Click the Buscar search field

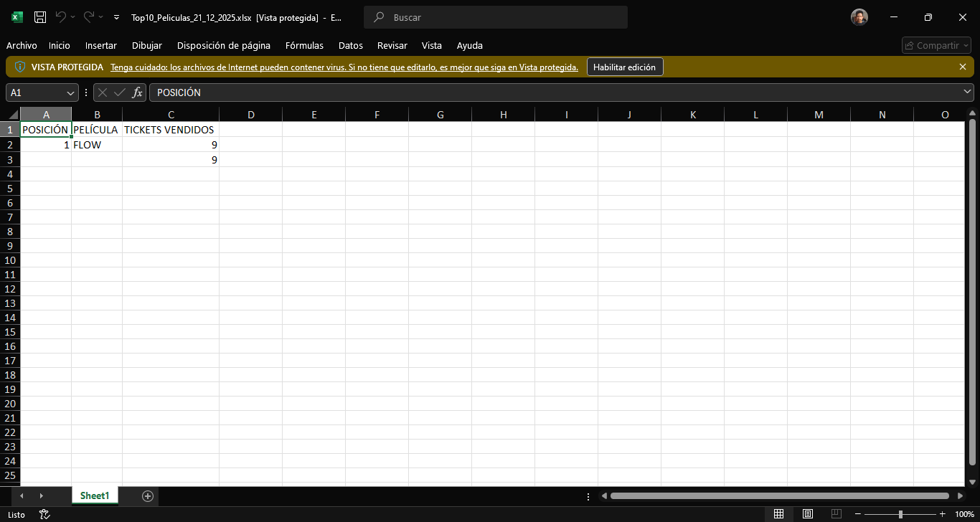(x=495, y=16)
